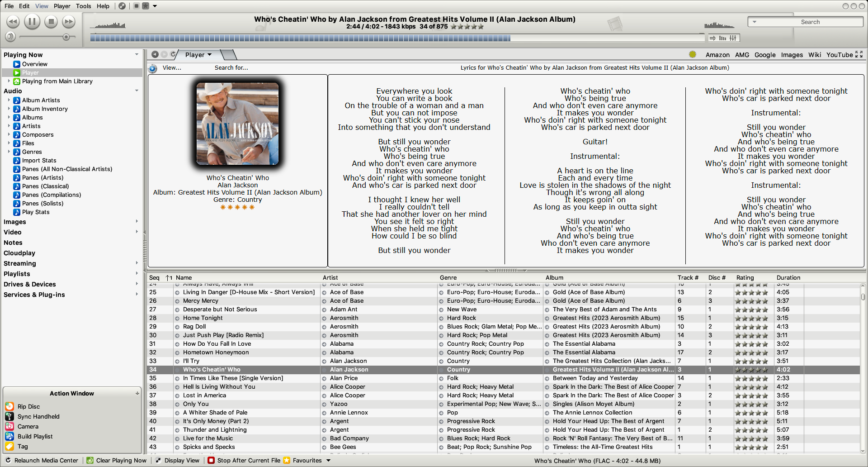Select Overview under Playing Now
This screenshot has width=868, height=467.
point(35,64)
